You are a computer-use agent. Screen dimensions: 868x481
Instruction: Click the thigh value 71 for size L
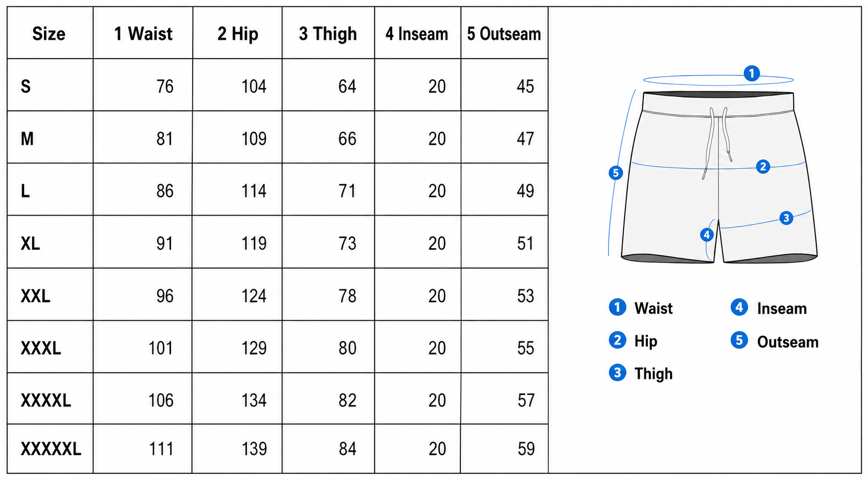(347, 191)
